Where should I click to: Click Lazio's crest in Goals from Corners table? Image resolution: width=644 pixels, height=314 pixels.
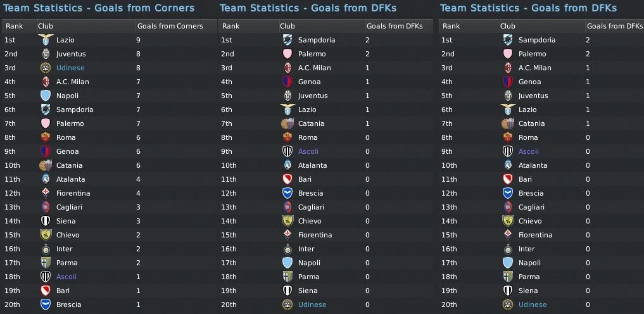click(x=45, y=39)
